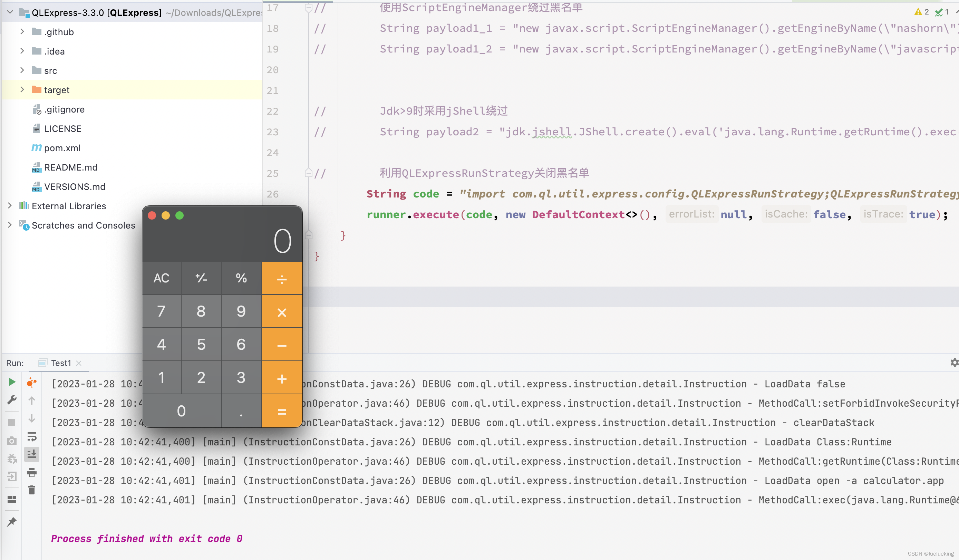Click the isTrace parameter hint
Screen dimensions: 959x560
click(x=883, y=214)
